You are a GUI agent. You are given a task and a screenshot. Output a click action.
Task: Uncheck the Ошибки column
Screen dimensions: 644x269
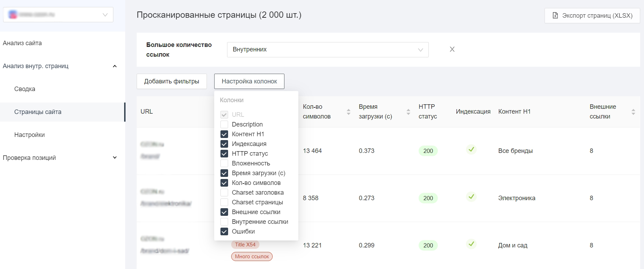(x=224, y=231)
